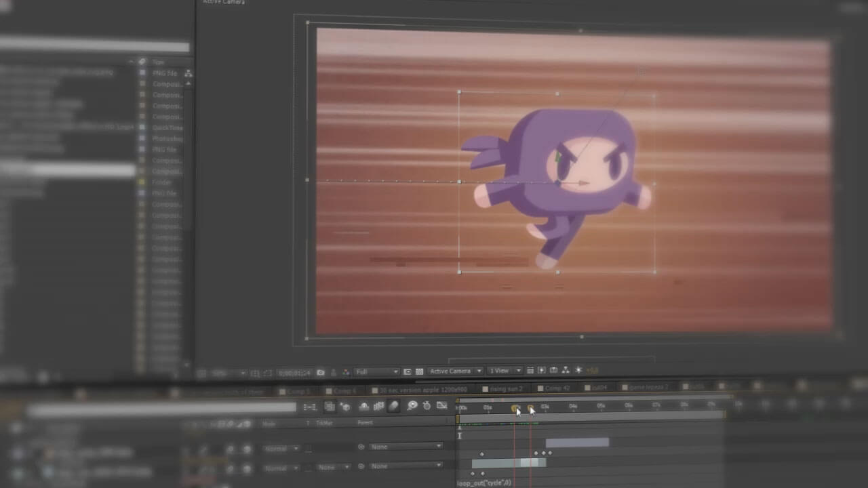Switch to the rising sun 2 tab
Screen dimensions: 868x488
pyautogui.click(x=502, y=389)
